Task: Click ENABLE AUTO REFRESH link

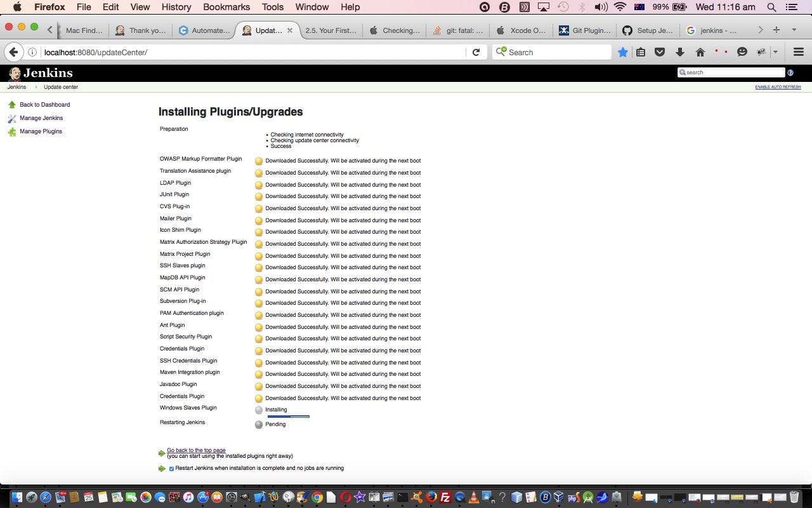Action: (x=778, y=87)
